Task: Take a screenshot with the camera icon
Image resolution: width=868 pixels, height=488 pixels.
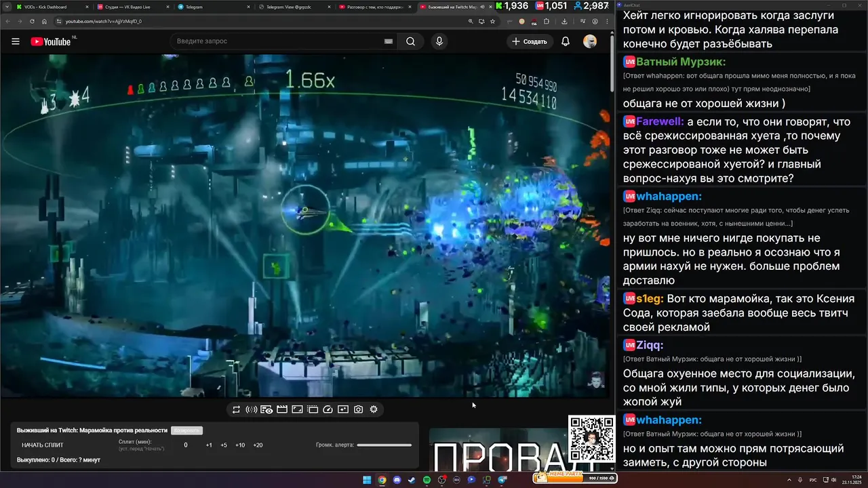Action: [x=358, y=409]
